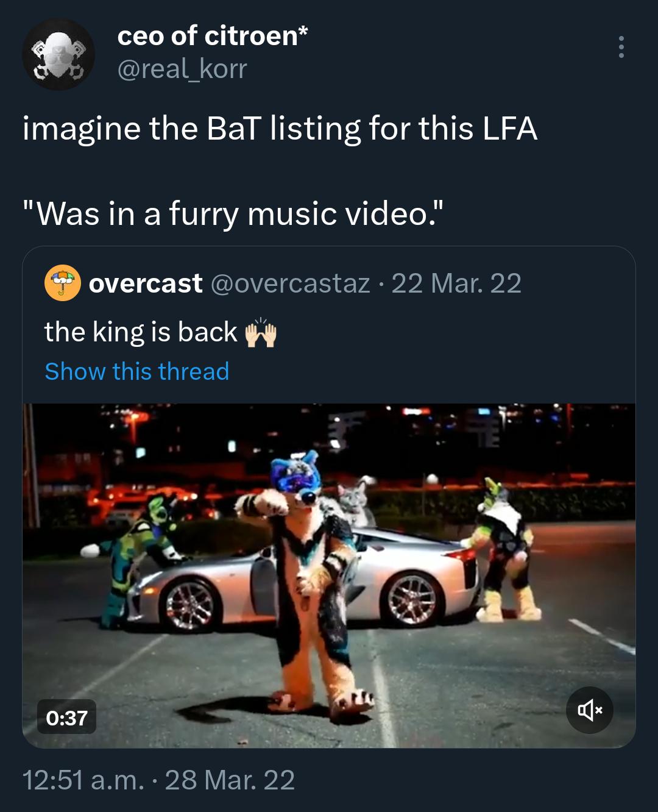
Task: Click the display name "ceo of citroen*"
Action: (x=212, y=36)
